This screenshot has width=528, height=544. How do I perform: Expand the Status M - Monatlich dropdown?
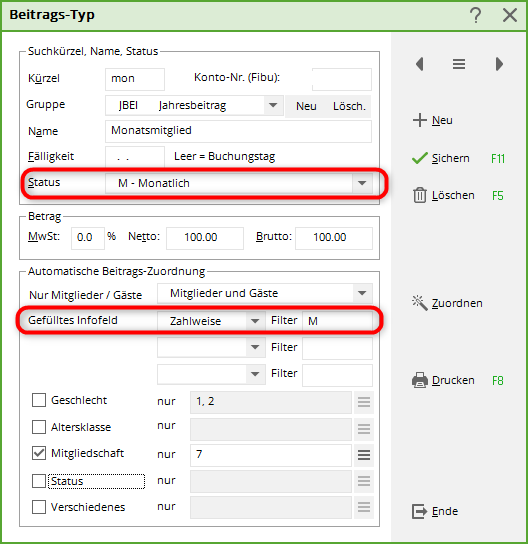click(362, 183)
